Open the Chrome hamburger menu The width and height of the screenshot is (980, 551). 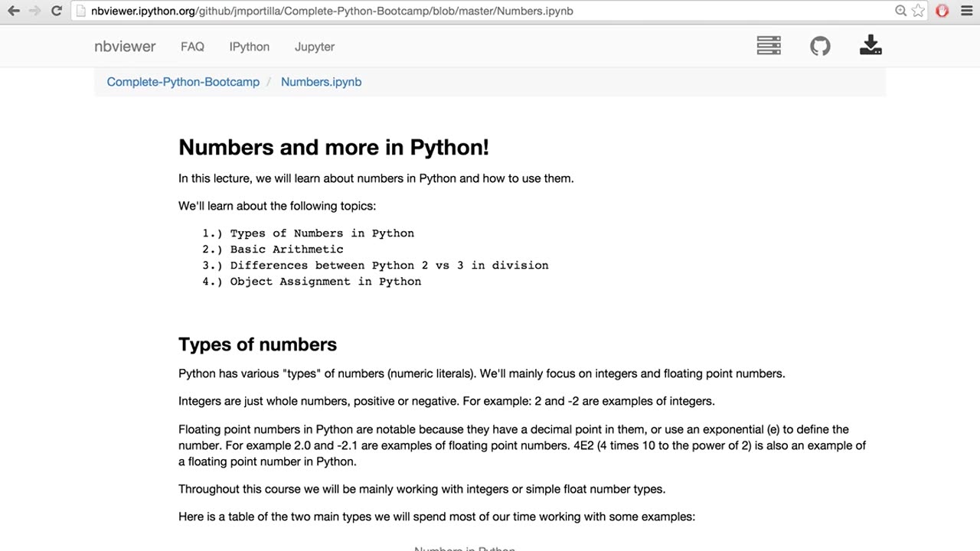point(966,11)
